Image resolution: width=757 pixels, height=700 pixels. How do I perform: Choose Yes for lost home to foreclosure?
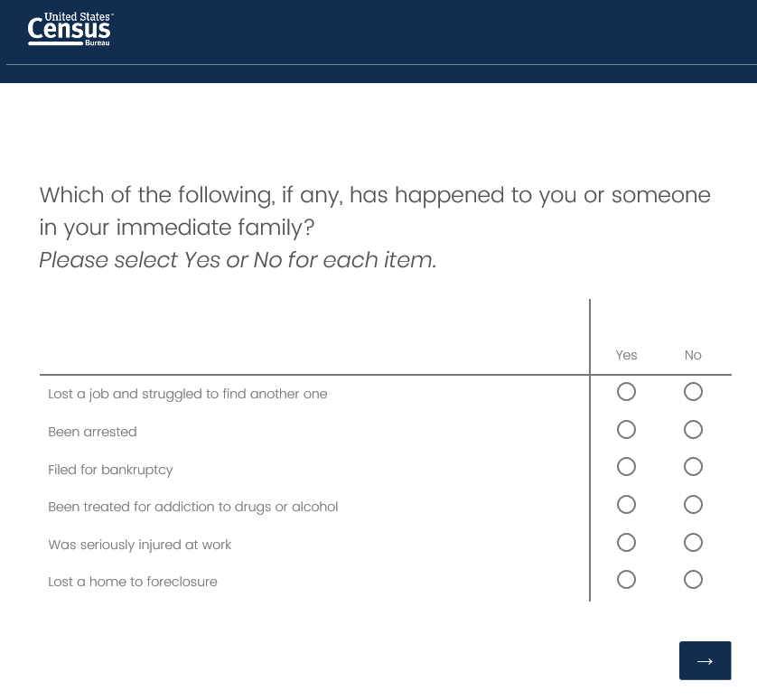[x=626, y=580]
